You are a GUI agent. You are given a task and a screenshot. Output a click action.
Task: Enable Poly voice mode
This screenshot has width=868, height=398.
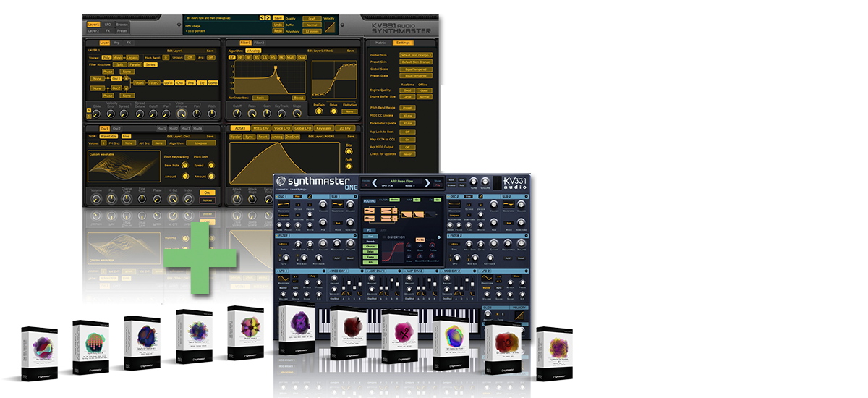106,57
